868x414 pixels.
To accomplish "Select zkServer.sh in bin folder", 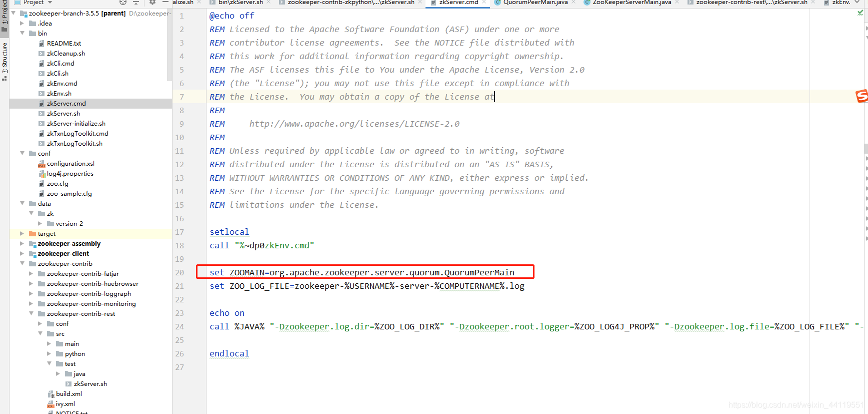I will tap(63, 113).
